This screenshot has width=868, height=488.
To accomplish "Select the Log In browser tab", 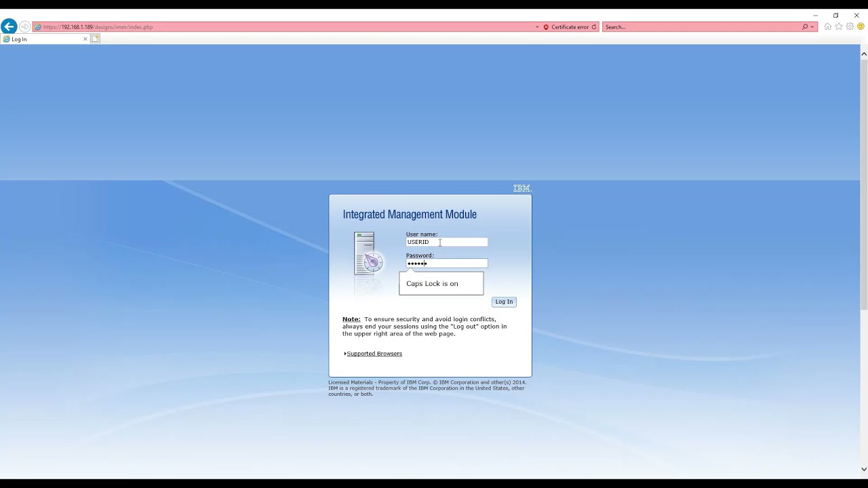I will click(x=45, y=39).
